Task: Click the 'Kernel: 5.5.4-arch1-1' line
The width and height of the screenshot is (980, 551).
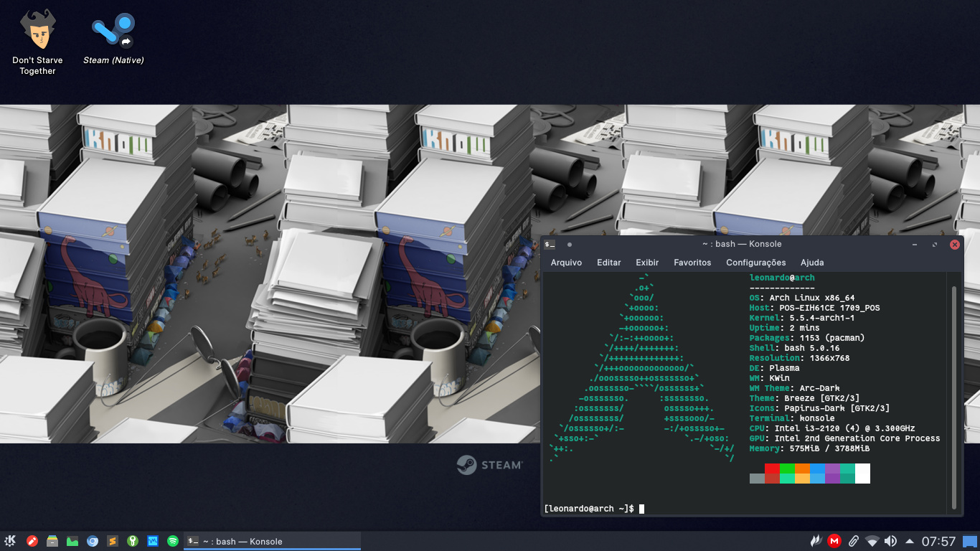Action: point(802,318)
